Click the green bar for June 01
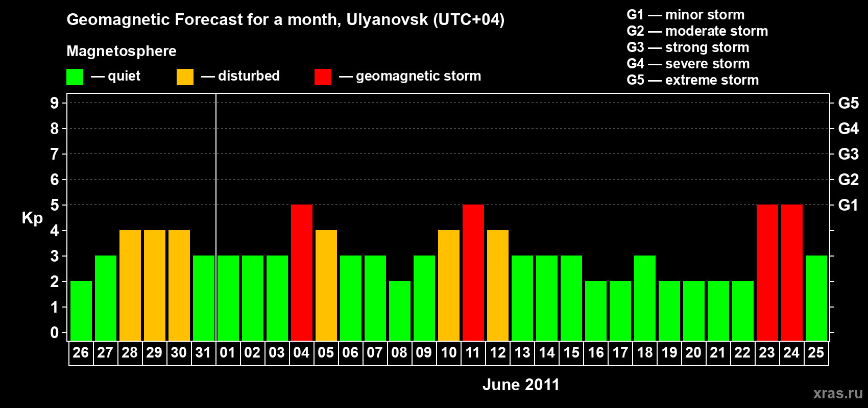 pyautogui.click(x=228, y=298)
